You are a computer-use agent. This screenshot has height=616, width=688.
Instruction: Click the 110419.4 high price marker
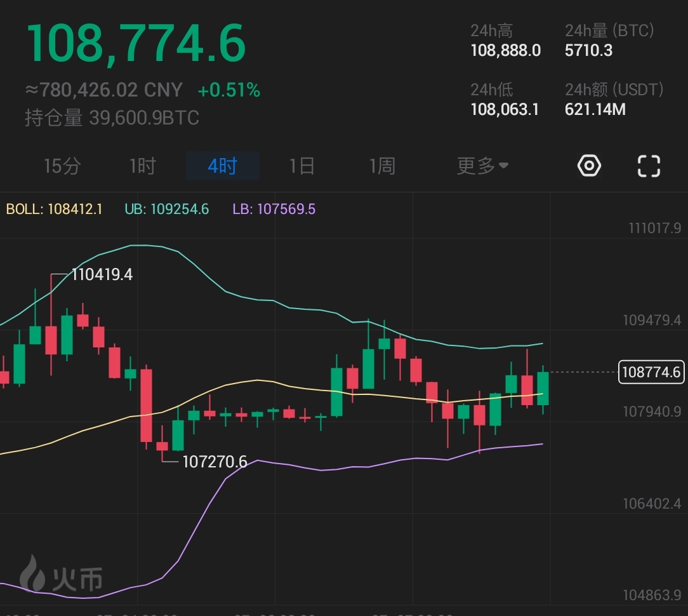coord(102,275)
